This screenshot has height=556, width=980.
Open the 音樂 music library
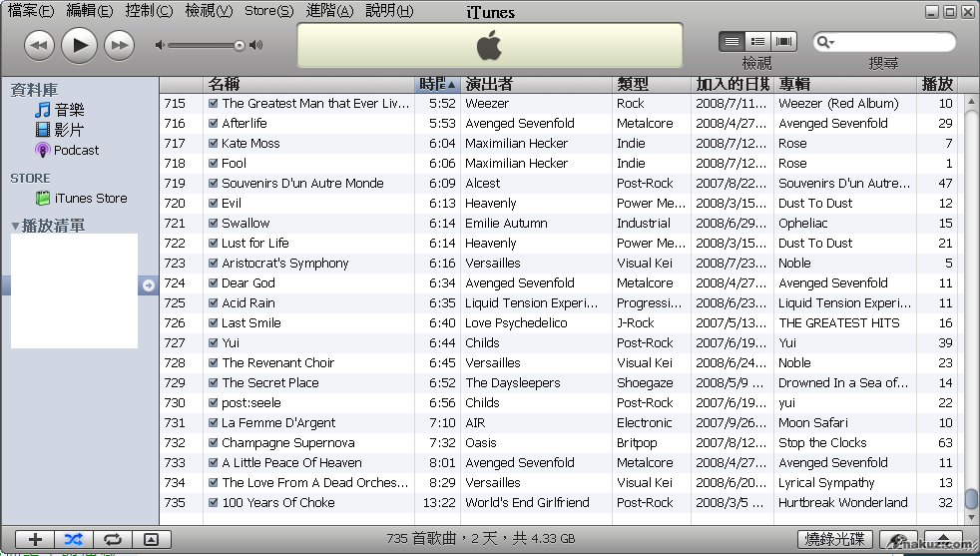(x=69, y=110)
